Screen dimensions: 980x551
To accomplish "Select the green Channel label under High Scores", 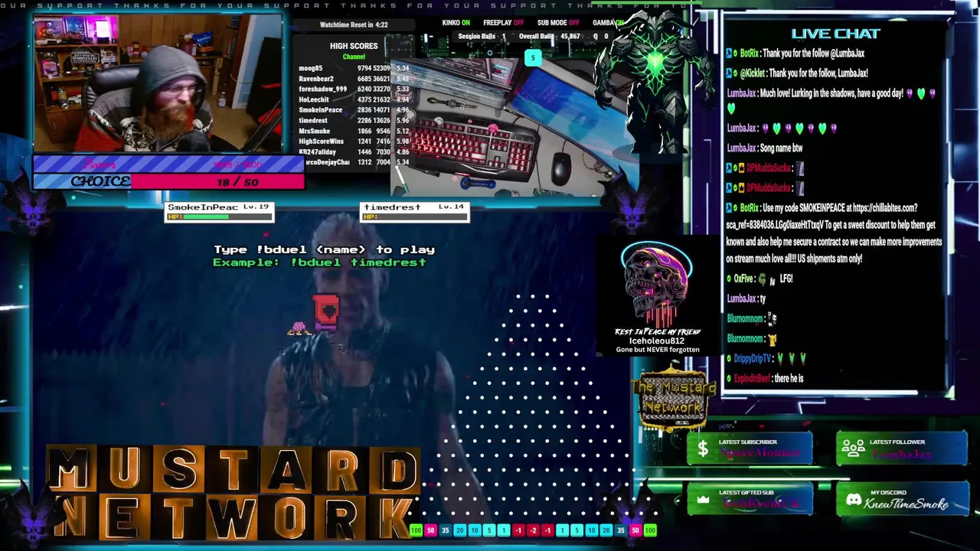I will [x=354, y=57].
